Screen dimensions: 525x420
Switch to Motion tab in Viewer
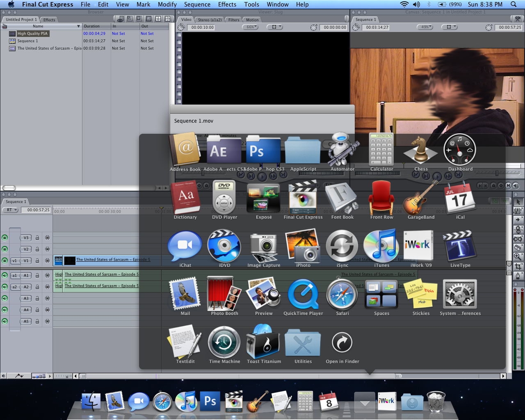point(252,20)
